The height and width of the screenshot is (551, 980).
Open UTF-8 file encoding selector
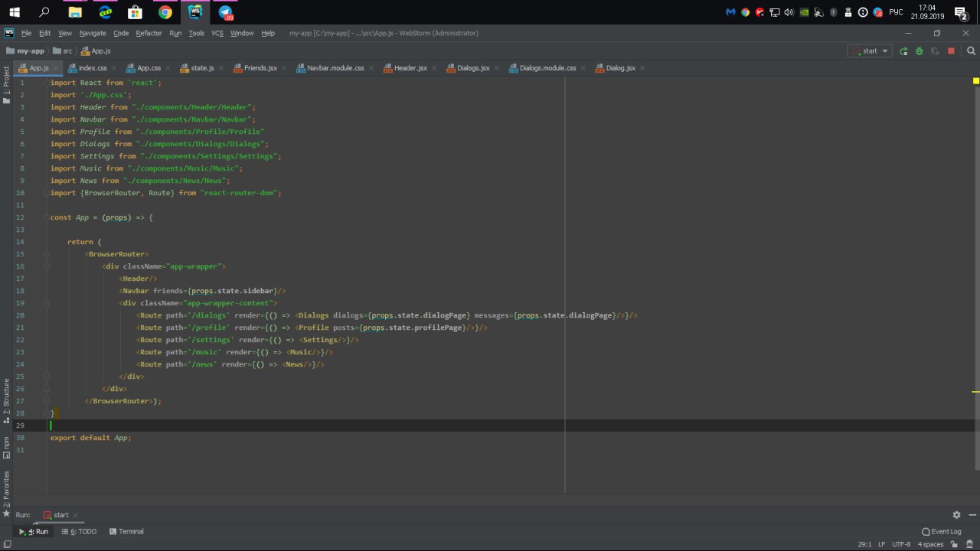[x=900, y=544]
